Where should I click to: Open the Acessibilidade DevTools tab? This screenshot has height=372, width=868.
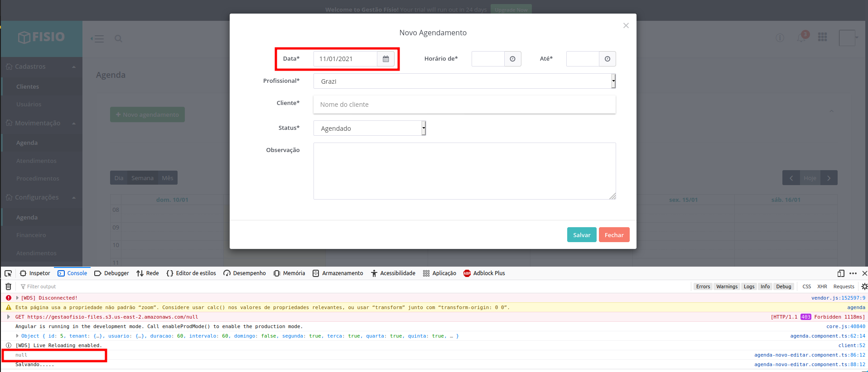coord(393,273)
